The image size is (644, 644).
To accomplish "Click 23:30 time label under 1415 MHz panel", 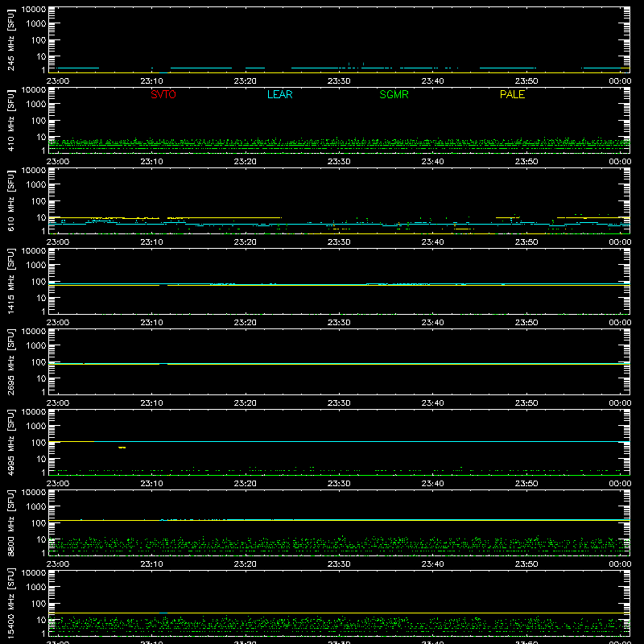I will click(x=339, y=323).
